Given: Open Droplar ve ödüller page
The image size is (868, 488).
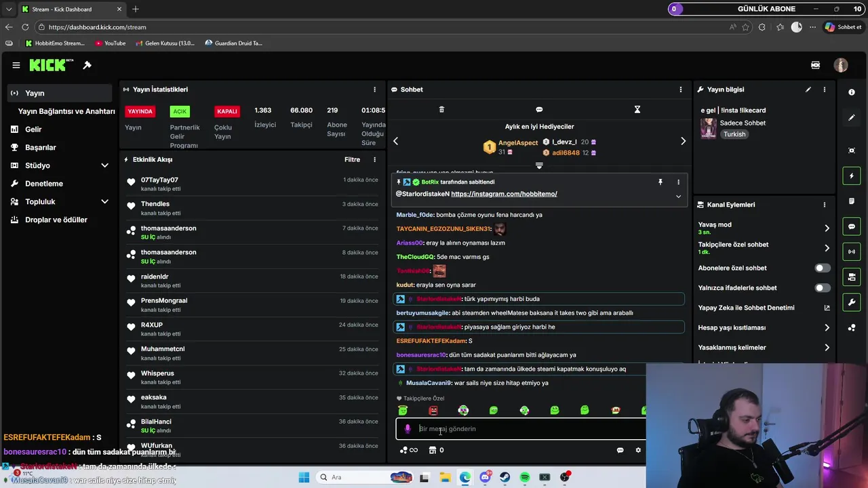Looking at the screenshot, I should 56,220.
